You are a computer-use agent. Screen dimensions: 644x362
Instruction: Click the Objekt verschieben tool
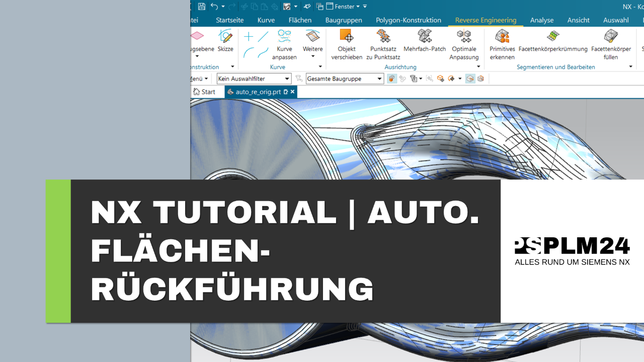pos(347,45)
